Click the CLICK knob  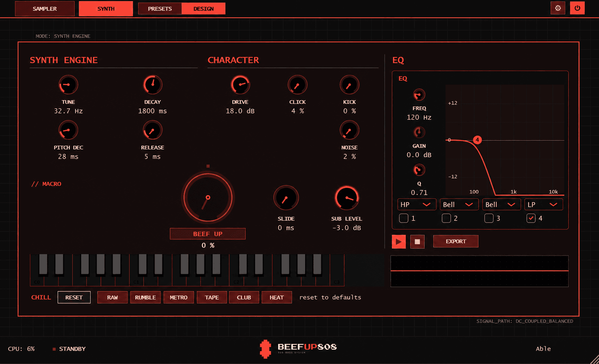click(297, 85)
